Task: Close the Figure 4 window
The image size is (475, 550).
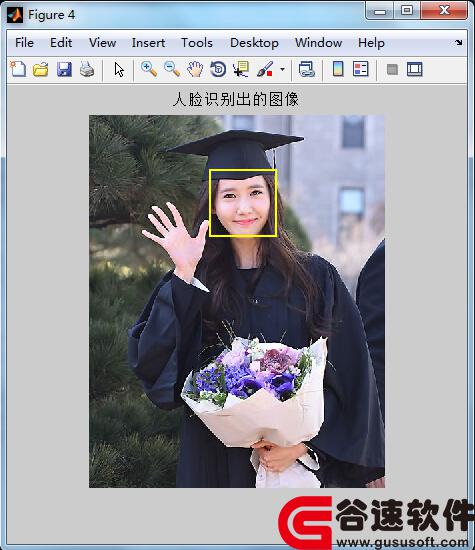Action: coord(444,11)
